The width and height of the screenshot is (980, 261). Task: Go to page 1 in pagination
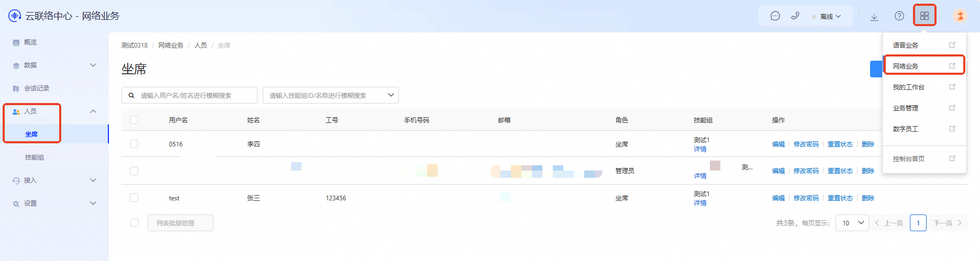(918, 223)
